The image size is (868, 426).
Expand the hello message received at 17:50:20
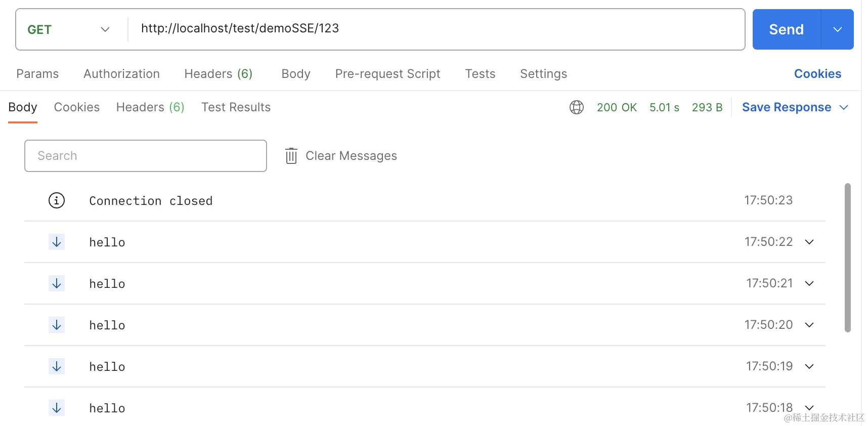[x=809, y=325]
